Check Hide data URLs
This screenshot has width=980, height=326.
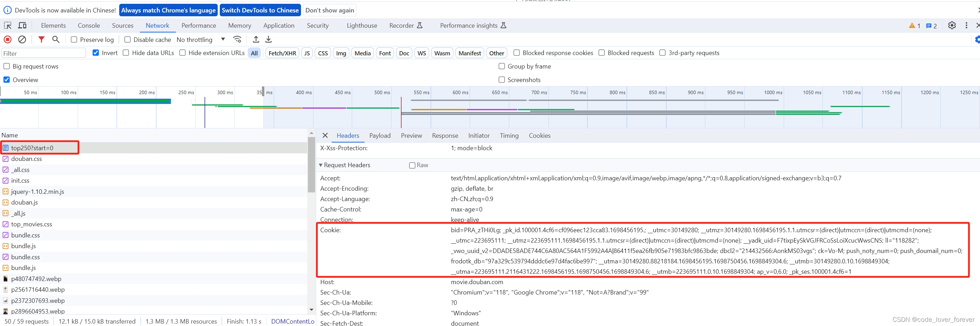point(126,53)
